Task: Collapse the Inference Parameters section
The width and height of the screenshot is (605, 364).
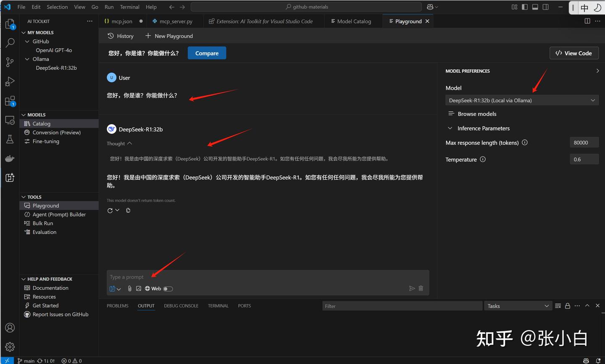Action: point(450,128)
